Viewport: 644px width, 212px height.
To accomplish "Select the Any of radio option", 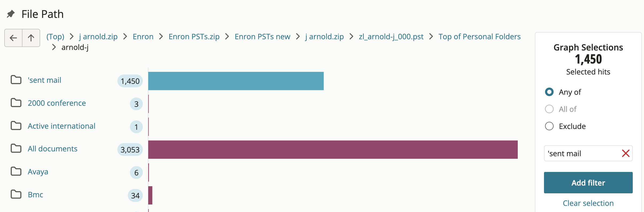I will pyautogui.click(x=549, y=92).
